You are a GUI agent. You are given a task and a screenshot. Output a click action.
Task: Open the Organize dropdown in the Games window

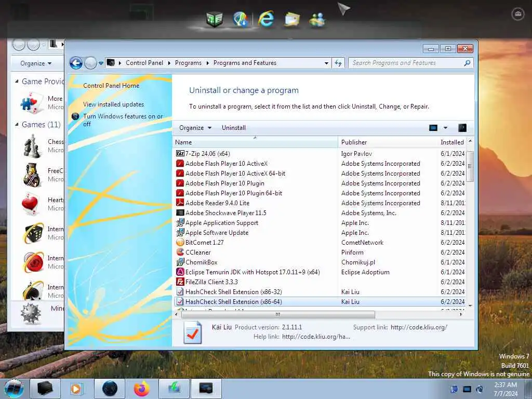click(36, 63)
